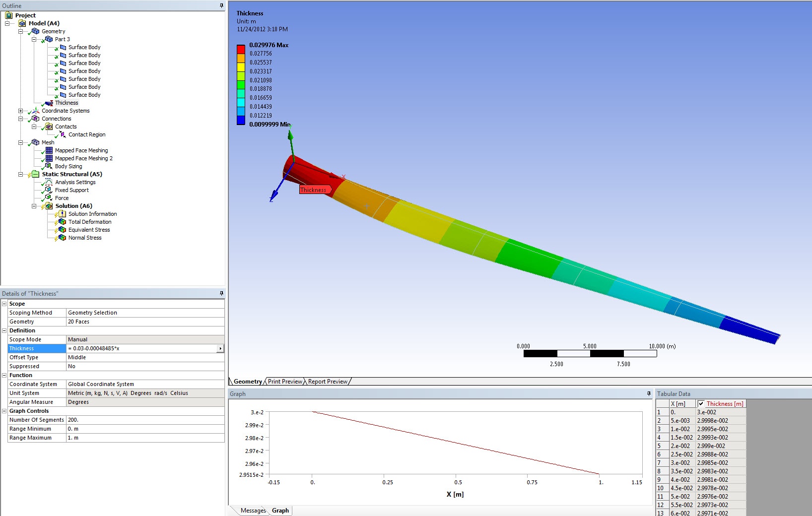This screenshot has width=812, height=516.
Task: Collapse the Geometry tree node
Action: coord(20,31)
